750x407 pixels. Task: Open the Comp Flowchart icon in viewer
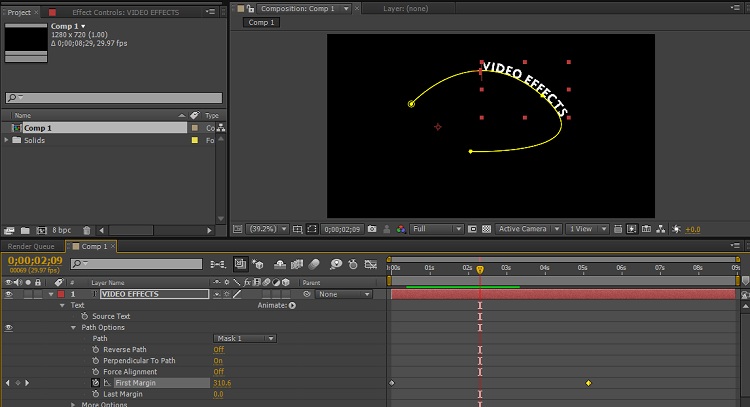point(661,229)
